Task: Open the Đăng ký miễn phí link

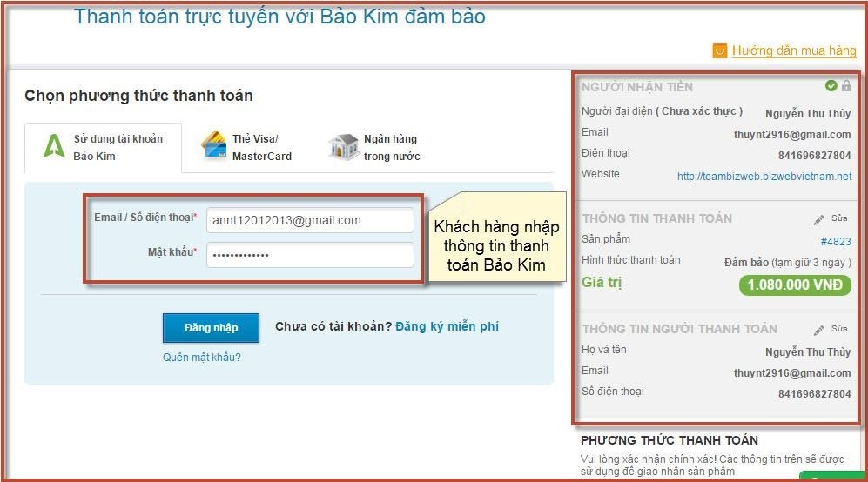Action: coord(447,326)
